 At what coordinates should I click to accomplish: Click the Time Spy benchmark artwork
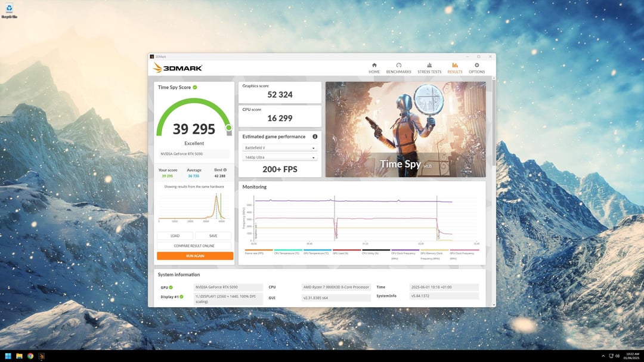pos(405,129)
